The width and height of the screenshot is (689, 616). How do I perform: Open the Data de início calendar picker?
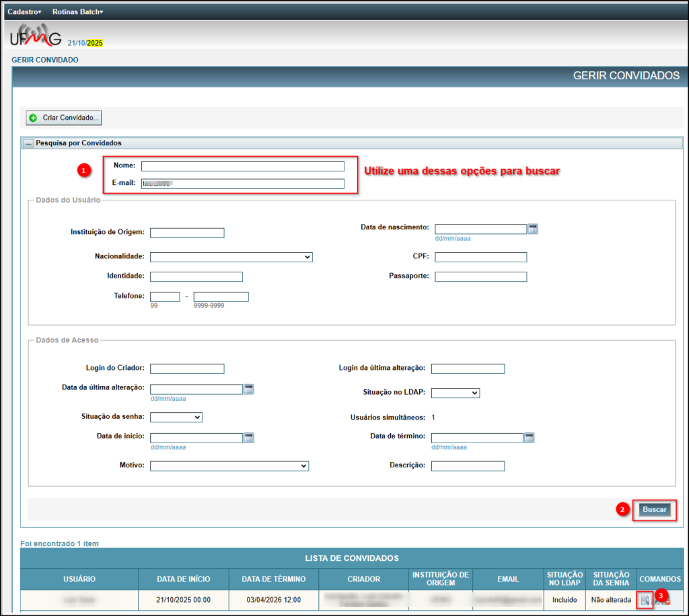[x=249, y=438]
